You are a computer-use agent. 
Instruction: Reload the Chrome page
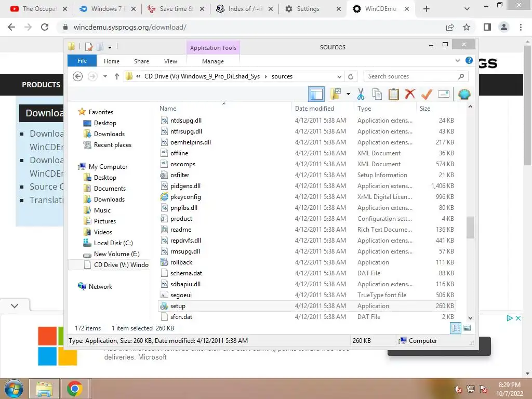[x=45, y=27]
